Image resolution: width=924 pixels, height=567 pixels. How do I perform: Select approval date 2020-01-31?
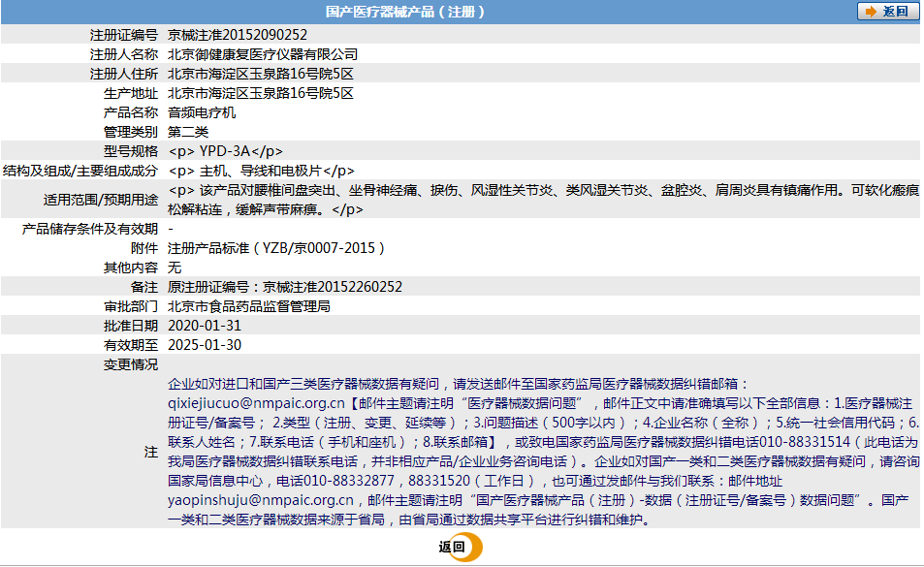(205, 326)
